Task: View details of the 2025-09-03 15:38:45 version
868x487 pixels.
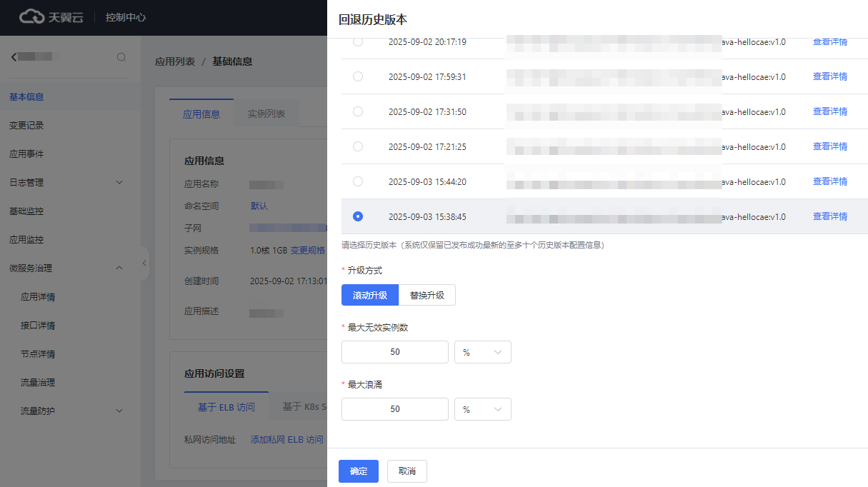Action: pyautogui.click(x=829, y=216)
